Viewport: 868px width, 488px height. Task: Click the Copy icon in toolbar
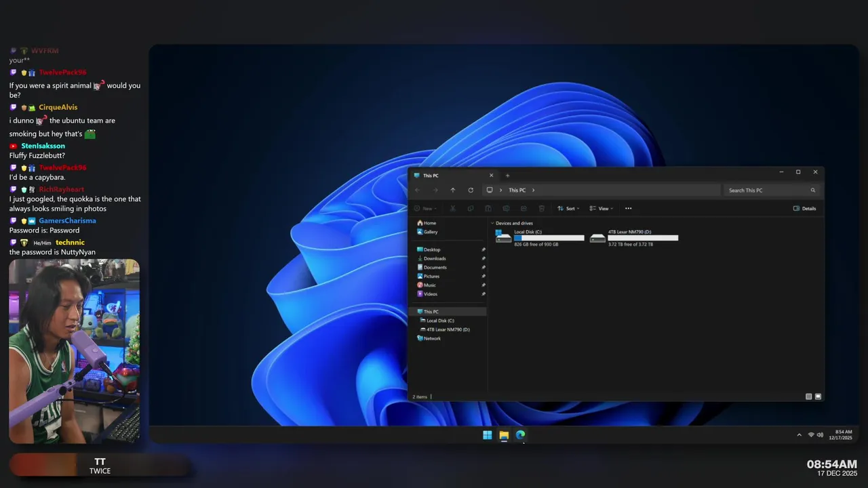pos(471,209)
